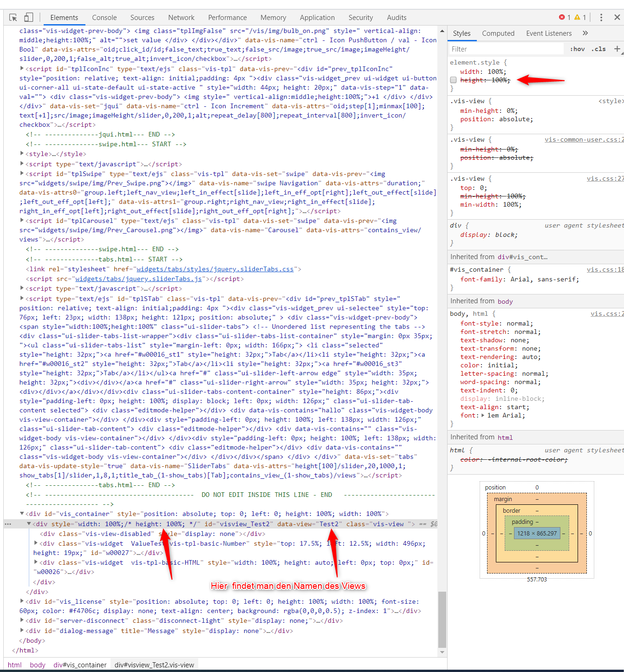624x672 pixels.
Task: Collapse the visview_Test2 div node
Action: tap(29, 524)
